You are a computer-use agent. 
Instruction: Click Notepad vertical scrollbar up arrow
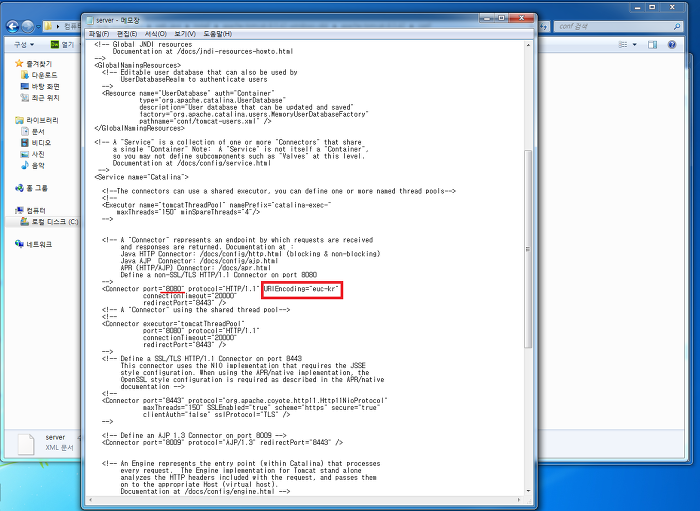coord(528,45)
